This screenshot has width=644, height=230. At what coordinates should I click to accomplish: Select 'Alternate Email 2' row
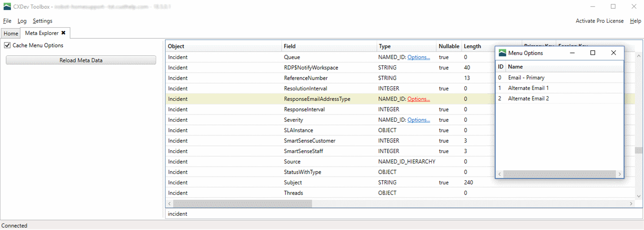point(560,99)
